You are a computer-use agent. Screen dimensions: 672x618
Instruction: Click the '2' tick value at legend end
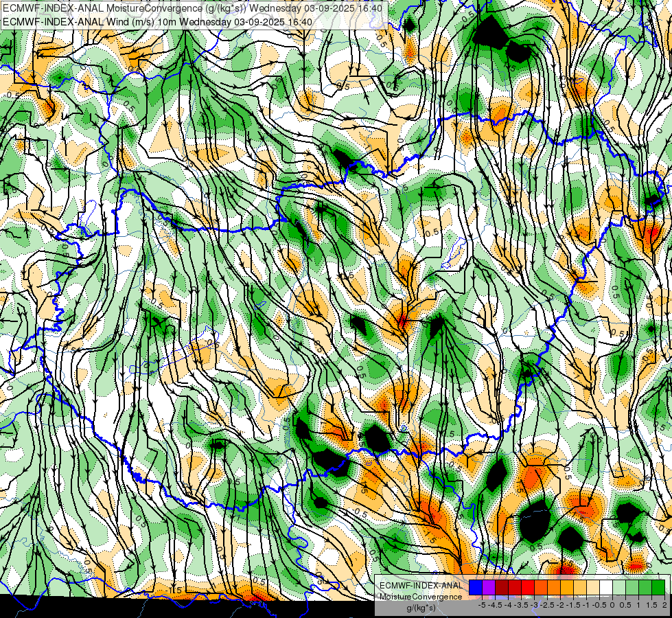point(664,605)
